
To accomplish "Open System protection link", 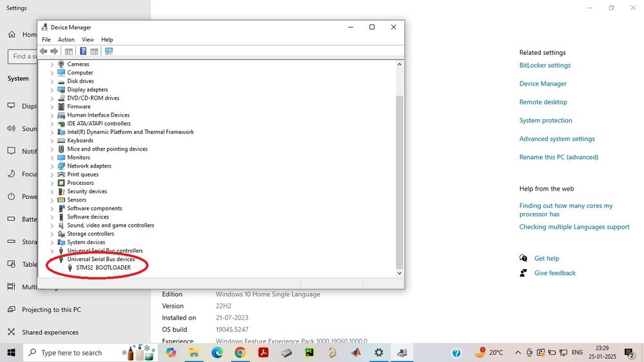I will pos(545,120).
